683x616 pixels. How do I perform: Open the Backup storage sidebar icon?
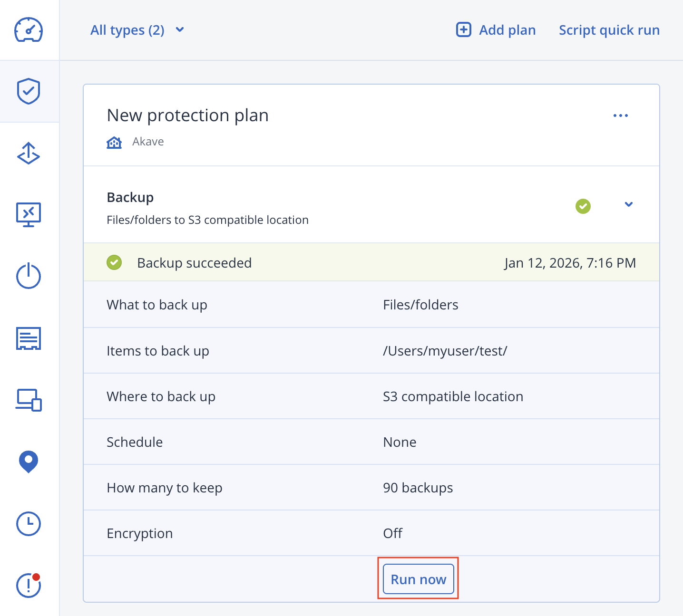tap(29, 153)
